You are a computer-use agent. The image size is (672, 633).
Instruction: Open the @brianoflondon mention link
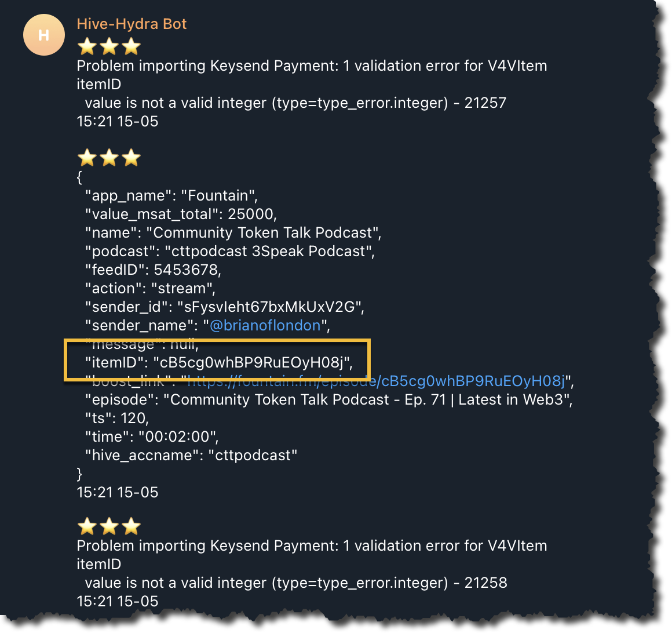(x=265, y=326)
